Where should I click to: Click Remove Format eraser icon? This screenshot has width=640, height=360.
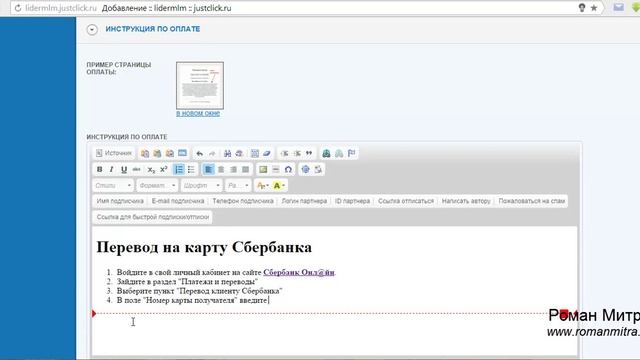click(267, 153)
